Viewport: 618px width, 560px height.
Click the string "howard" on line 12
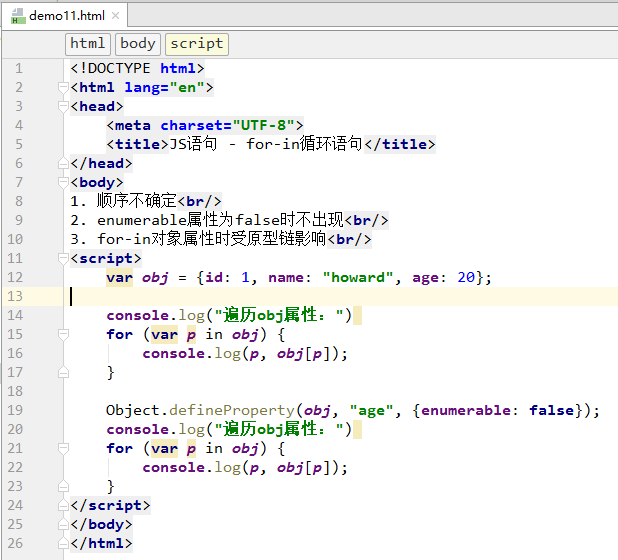[x=358, y=277]
